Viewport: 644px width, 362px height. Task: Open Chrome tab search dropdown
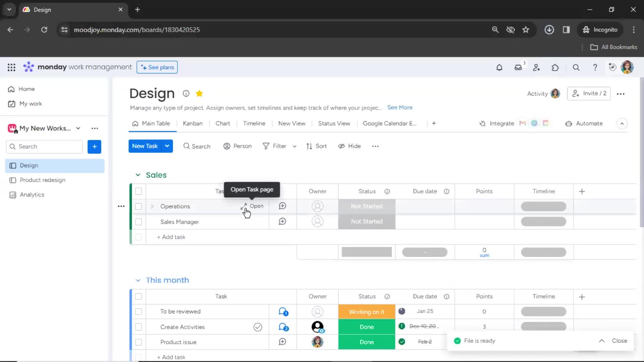pos(9,9)
